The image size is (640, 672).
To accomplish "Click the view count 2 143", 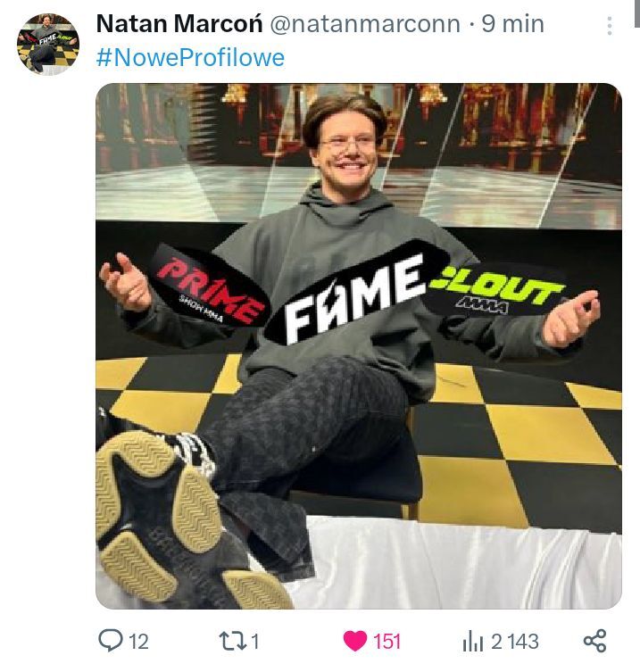I will (x=515, y=641).
